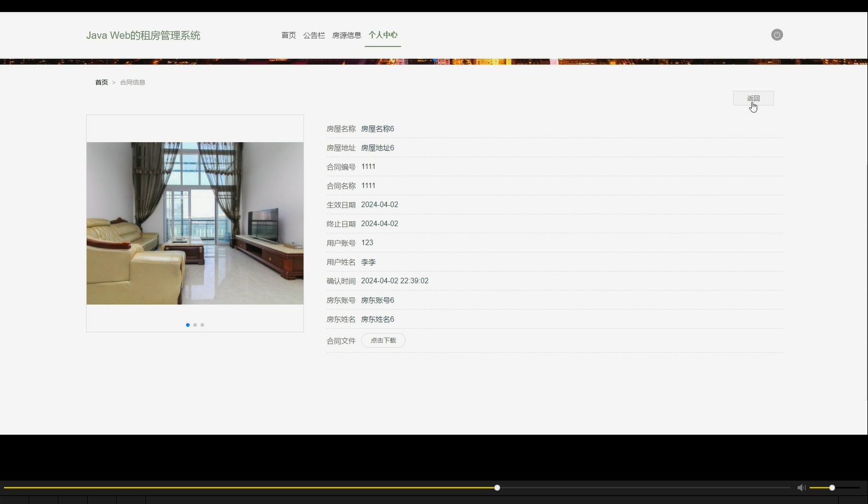868x504 pixels.
Task: Switch to the 房源信息 tab
Action: 346,35
